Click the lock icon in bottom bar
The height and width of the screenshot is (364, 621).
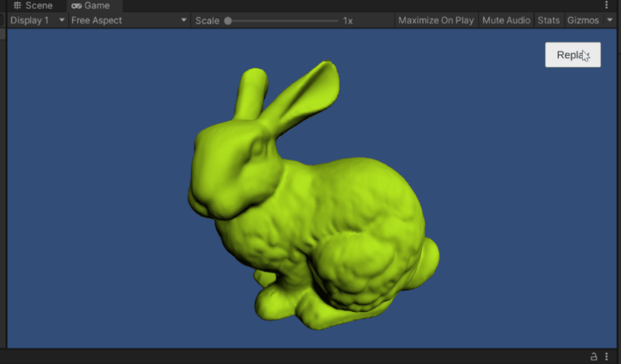click(594, 356)
